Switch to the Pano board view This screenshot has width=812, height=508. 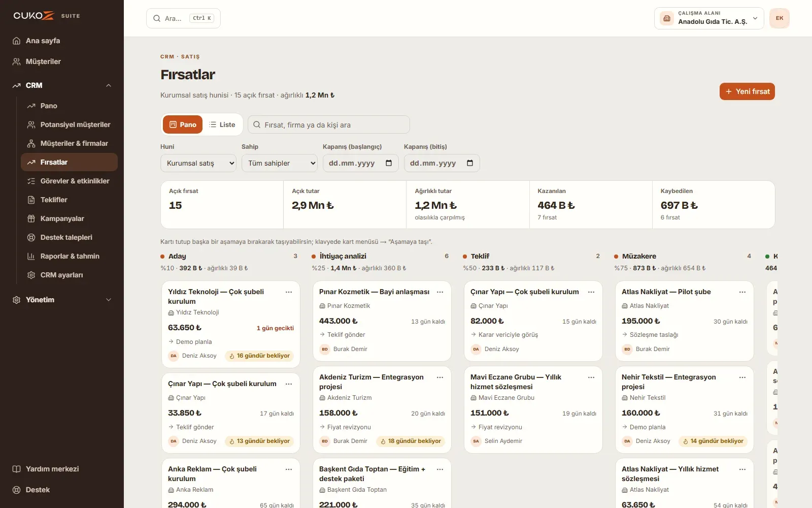[183, 124]
